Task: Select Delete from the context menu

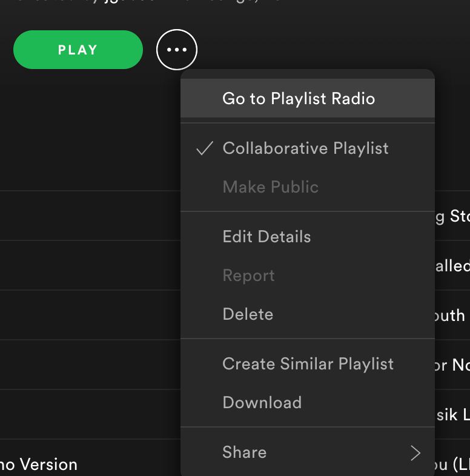Action: [x=308, y=314]
